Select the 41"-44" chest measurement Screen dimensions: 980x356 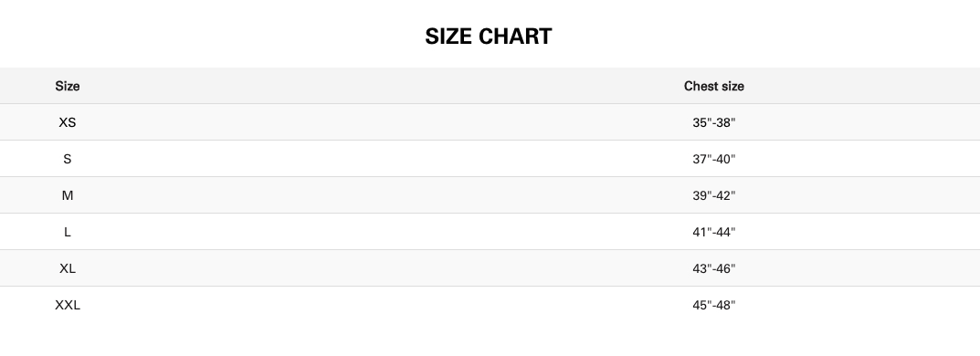[713, 233]
